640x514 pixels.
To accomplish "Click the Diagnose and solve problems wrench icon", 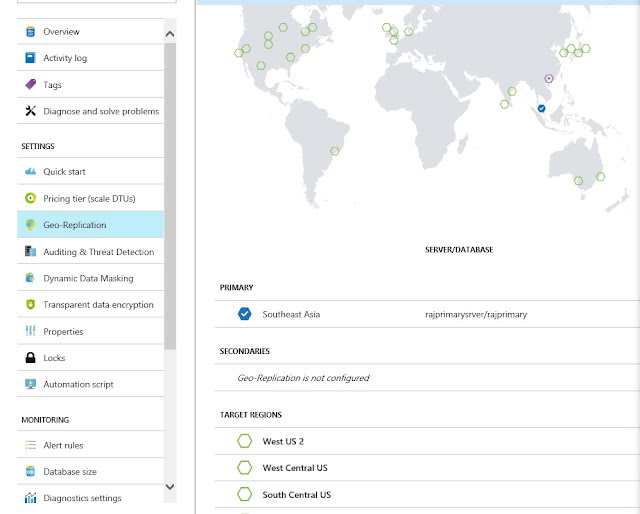I will [x=31, y=111].
